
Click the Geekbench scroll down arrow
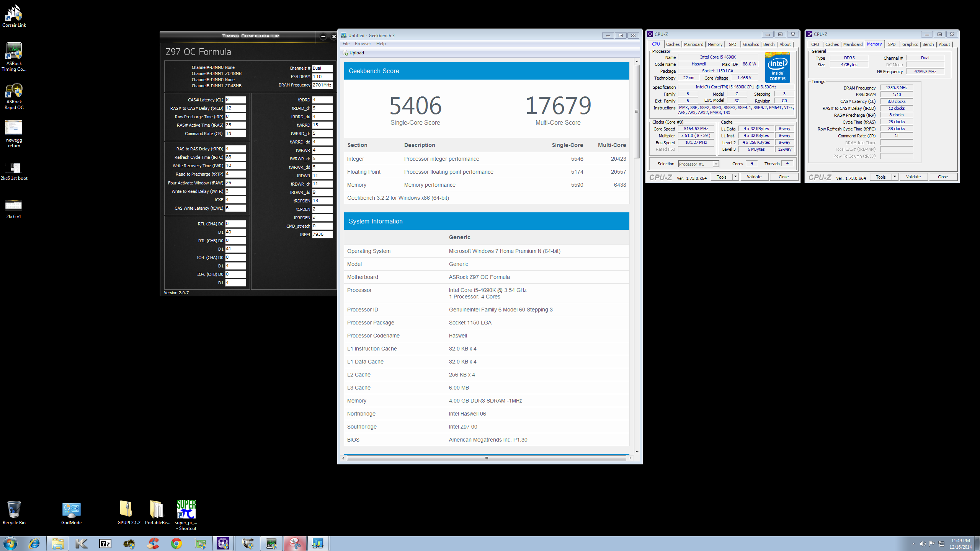pos(637,452)
